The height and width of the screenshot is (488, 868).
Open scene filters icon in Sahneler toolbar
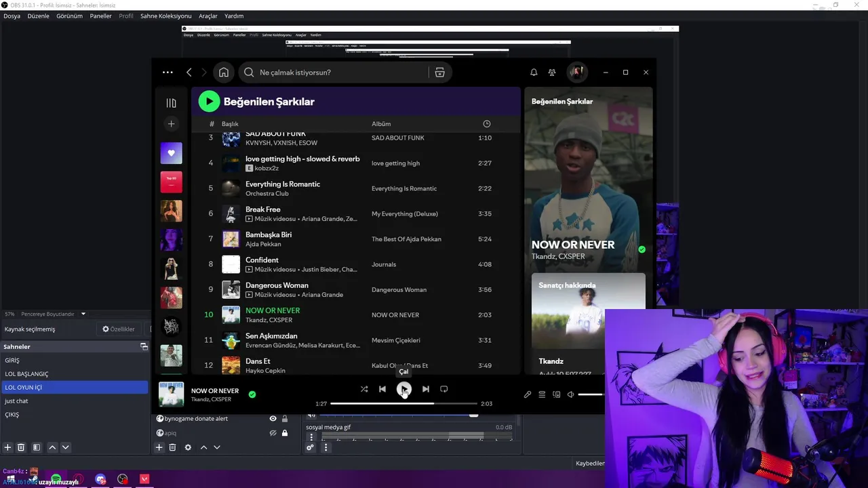pyautogui.click(x=37, y=447)
